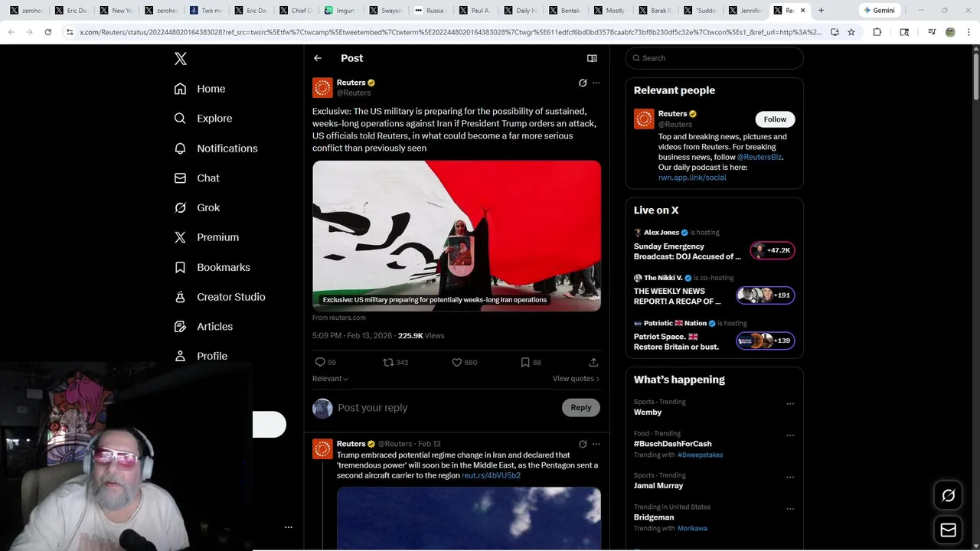Open more options for #BuschDashForCash trend
The height and width of the screenshot is (551, 980).
[x=790, y=435]
